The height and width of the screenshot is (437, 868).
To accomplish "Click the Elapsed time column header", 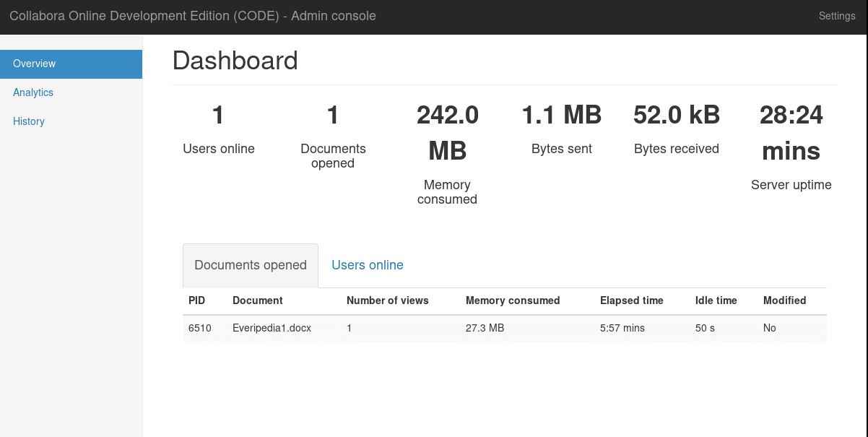I will pos(632,300).
